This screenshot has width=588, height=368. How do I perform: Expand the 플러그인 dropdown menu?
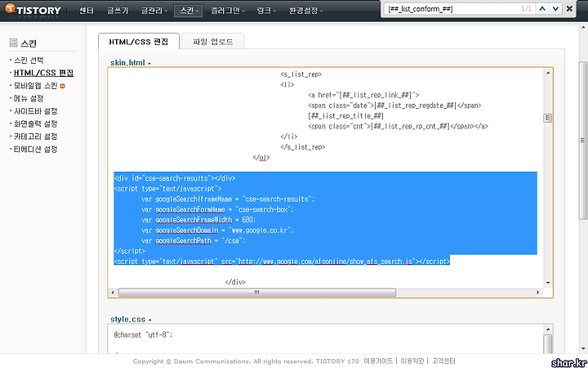228,11
